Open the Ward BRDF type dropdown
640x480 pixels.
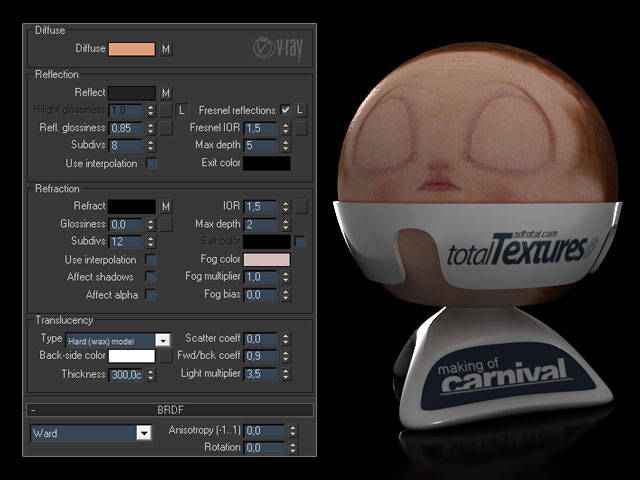[x=91, y=433]
